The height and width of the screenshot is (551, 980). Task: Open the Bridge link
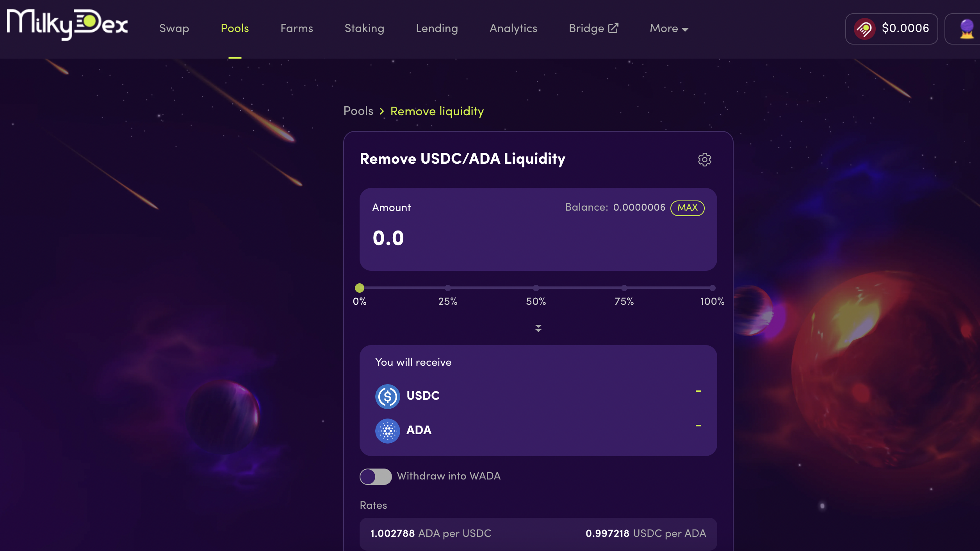[x=593, y=28]
